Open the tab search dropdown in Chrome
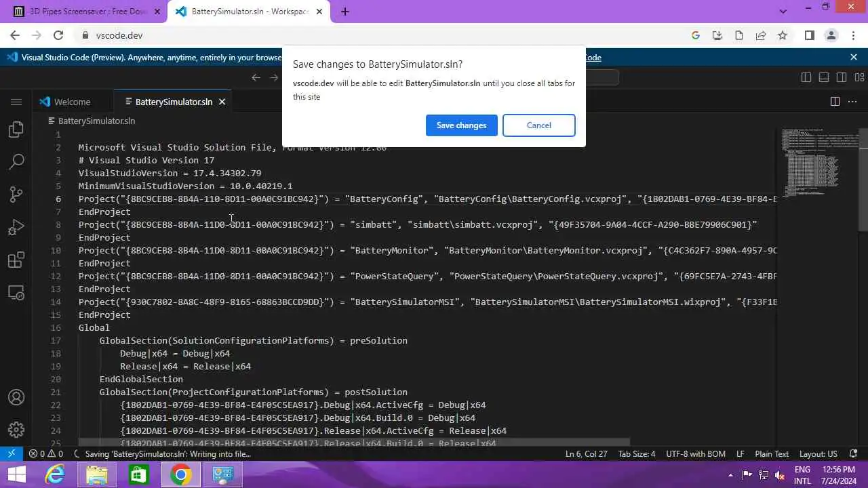The image size is (868, 488). click(x=783, y=11)
